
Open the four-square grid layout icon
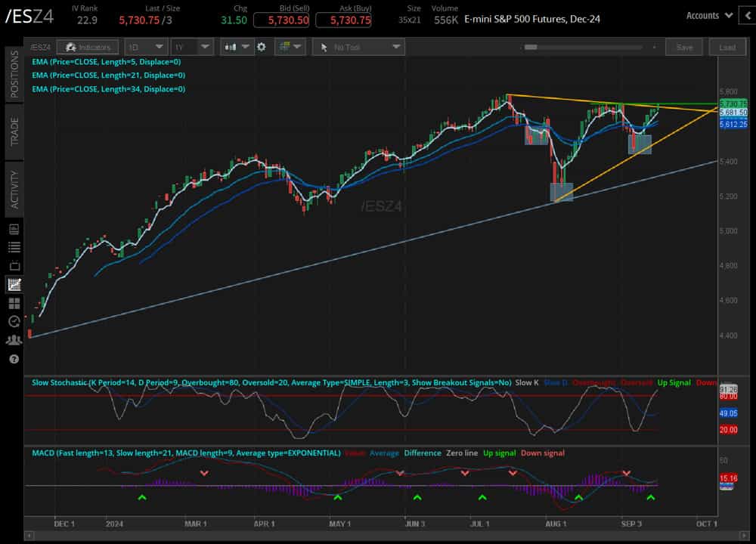click(14, 303)
